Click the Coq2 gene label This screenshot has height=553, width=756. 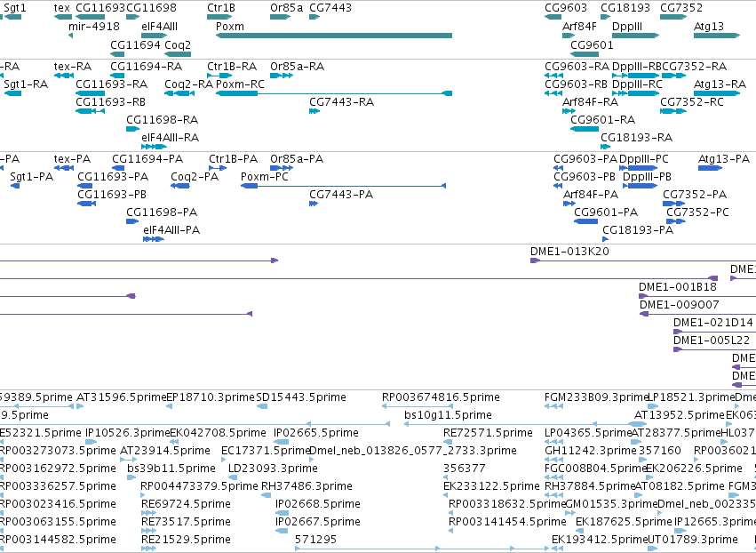tap(178, 45)
